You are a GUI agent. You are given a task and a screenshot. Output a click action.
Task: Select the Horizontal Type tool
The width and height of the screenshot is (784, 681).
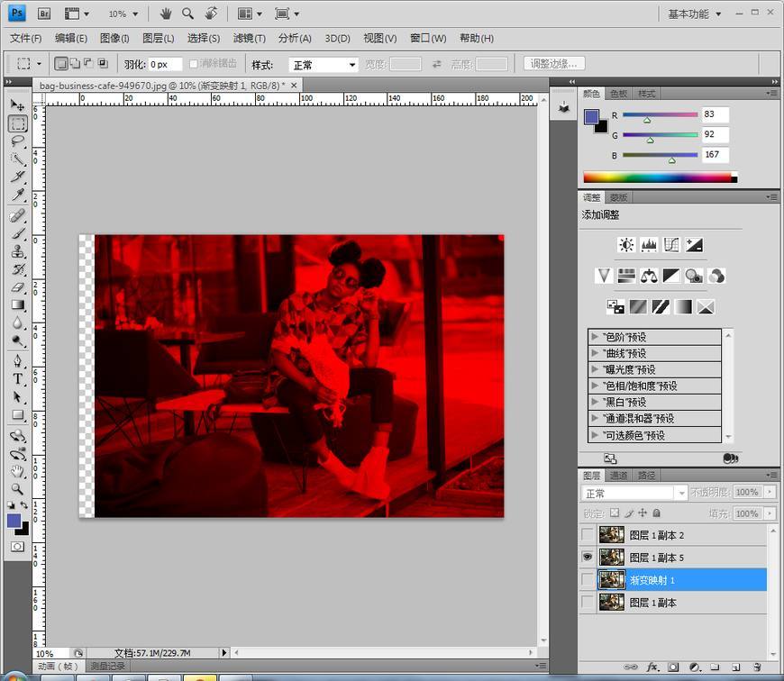[x=17, y=378]
